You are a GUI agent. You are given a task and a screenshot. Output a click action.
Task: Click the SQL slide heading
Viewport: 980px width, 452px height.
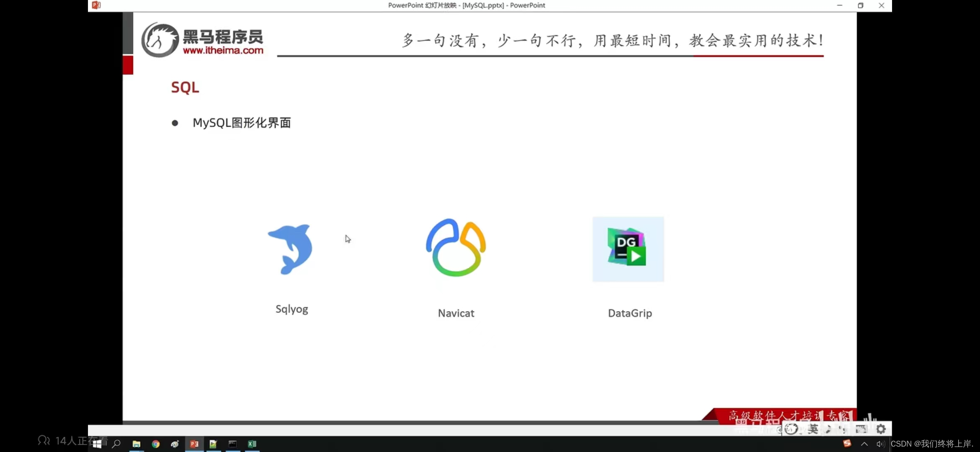coord(185,87)
